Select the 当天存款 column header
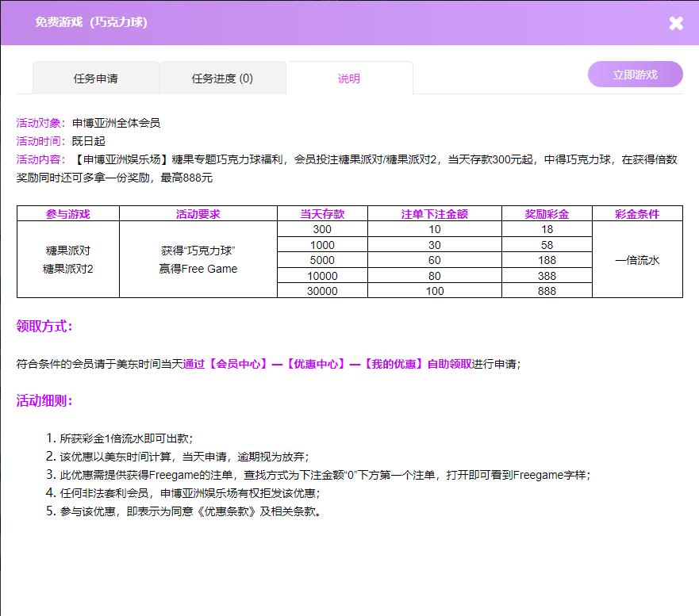The width and height of the screenshot is (699, 616). click(x=322, y=214)
